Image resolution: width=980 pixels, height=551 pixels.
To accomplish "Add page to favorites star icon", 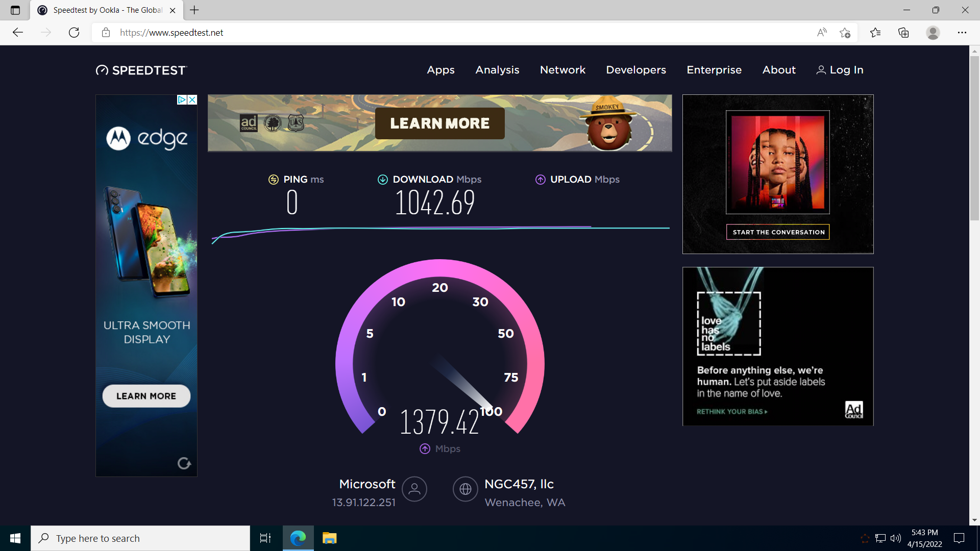I will [x=845, y=33].
